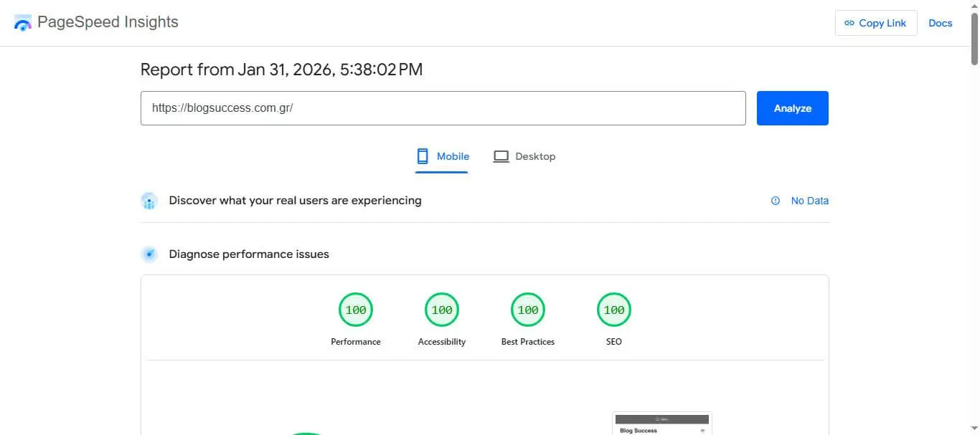Click Copy Link to copy report URL
Viewport: 980px width, 435px height.
[875, 23]
